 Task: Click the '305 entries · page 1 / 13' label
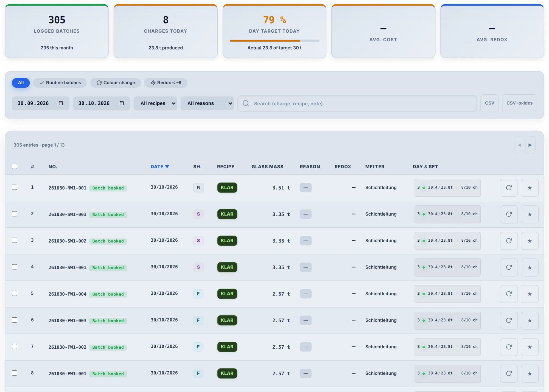click(39, 145)
